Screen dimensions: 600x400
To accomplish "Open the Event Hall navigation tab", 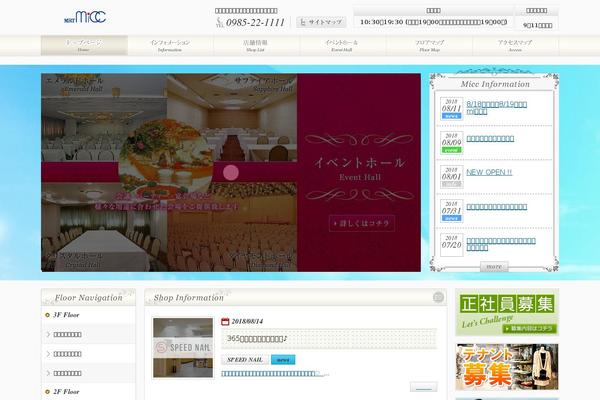I will point(342,46).
